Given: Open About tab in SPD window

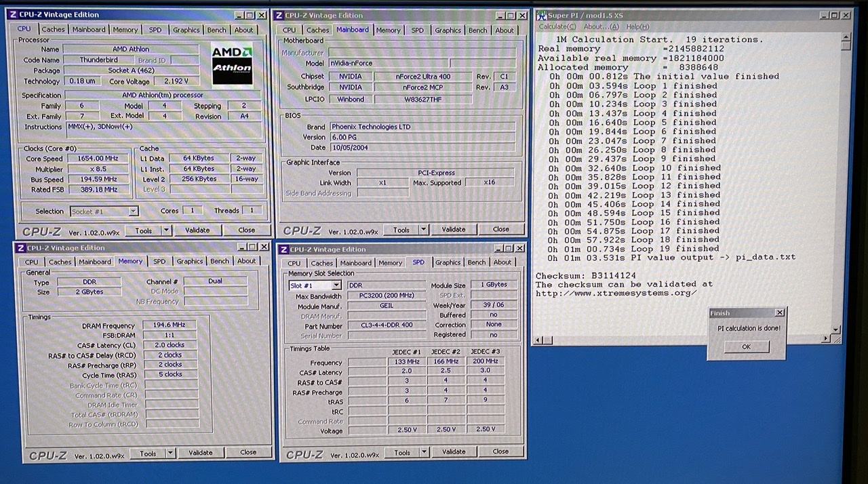Looking at the screenshot, I should [502, 262].
